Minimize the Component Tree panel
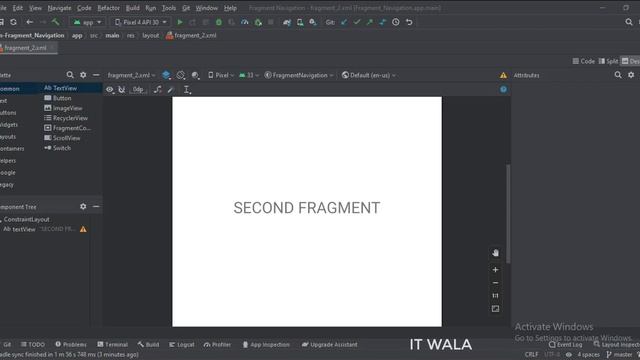 (96, 207)
